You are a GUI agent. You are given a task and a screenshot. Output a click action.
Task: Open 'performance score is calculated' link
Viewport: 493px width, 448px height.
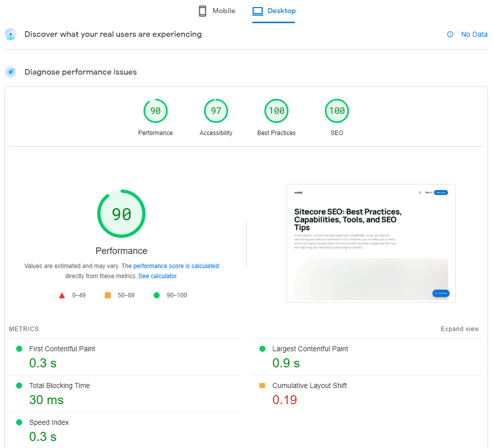pyautogui.click(x=176, y=266)
